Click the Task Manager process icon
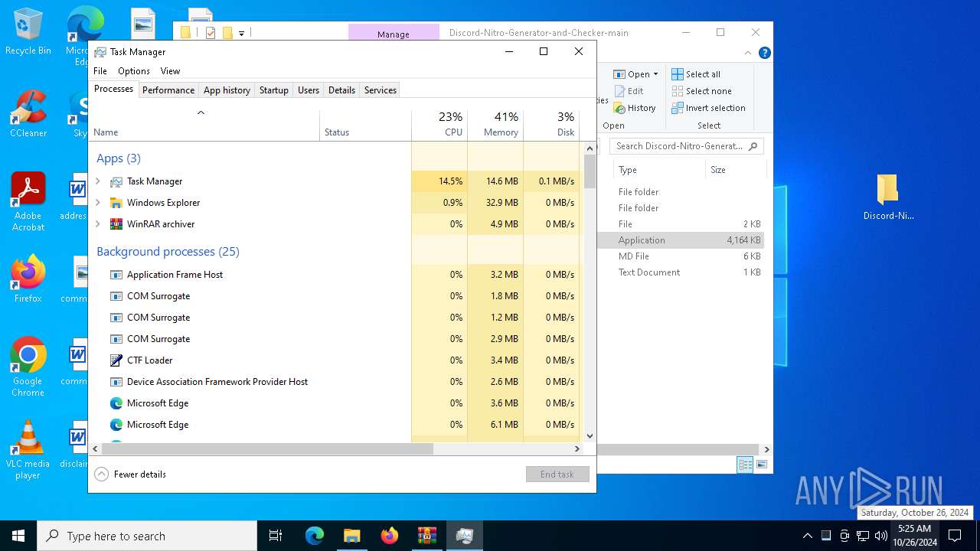Viewport: 980px width, 551px height. pyautogui.click(x=116, y=181)
